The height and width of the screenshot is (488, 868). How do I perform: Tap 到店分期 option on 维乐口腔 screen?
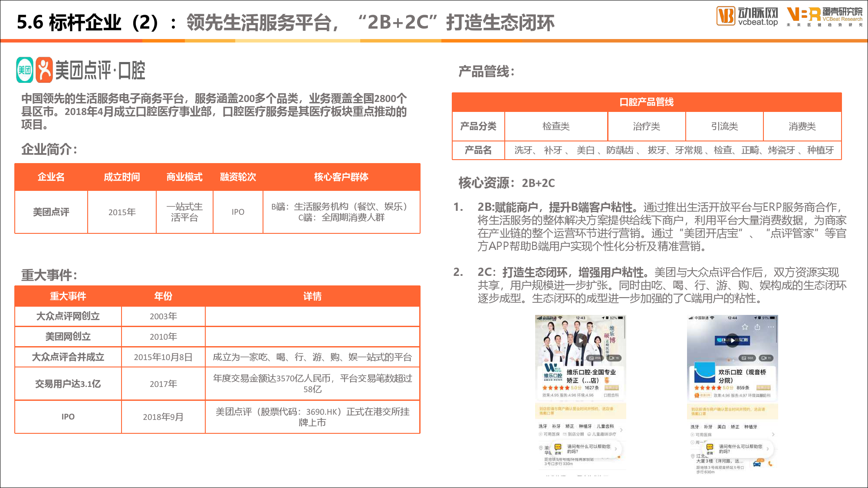573,434
